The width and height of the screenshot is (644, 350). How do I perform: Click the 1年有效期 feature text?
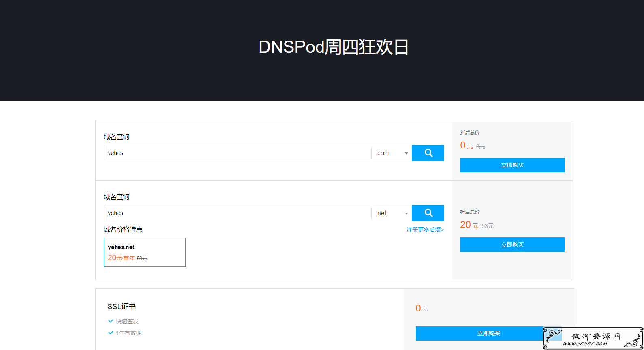pyautogui.click(x=128, y=333)
